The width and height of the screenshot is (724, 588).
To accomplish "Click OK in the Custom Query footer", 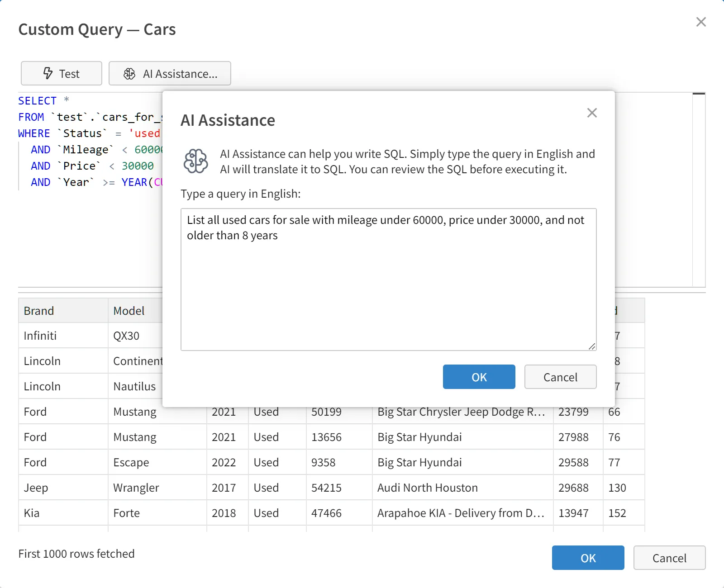I will (588, 558).
